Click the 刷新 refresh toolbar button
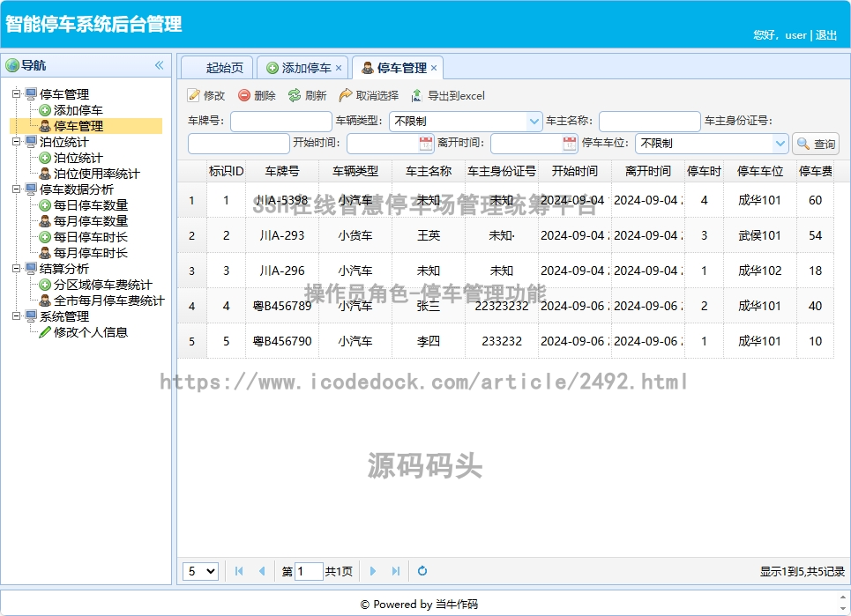Screen dimensions: 851x616 point(308,95)
